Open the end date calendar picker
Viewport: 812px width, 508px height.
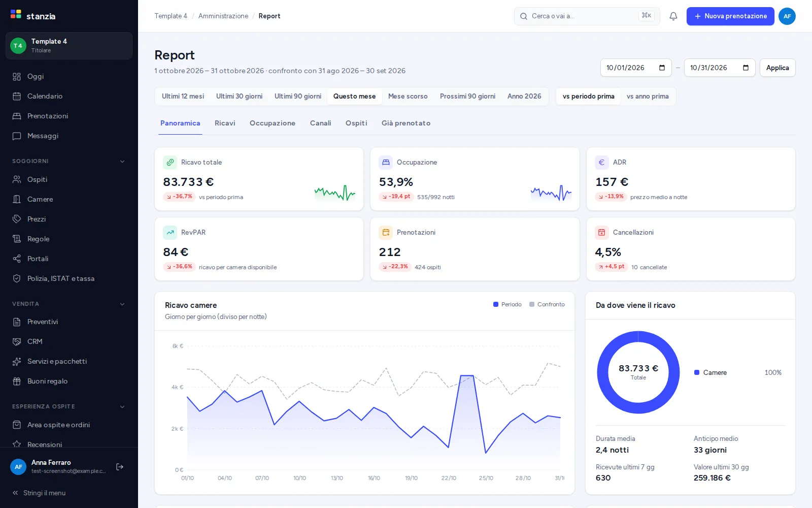point(746,68)
